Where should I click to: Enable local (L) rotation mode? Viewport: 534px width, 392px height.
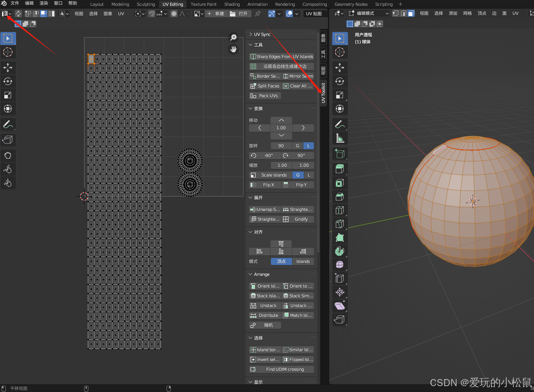(x=308, y=146)
